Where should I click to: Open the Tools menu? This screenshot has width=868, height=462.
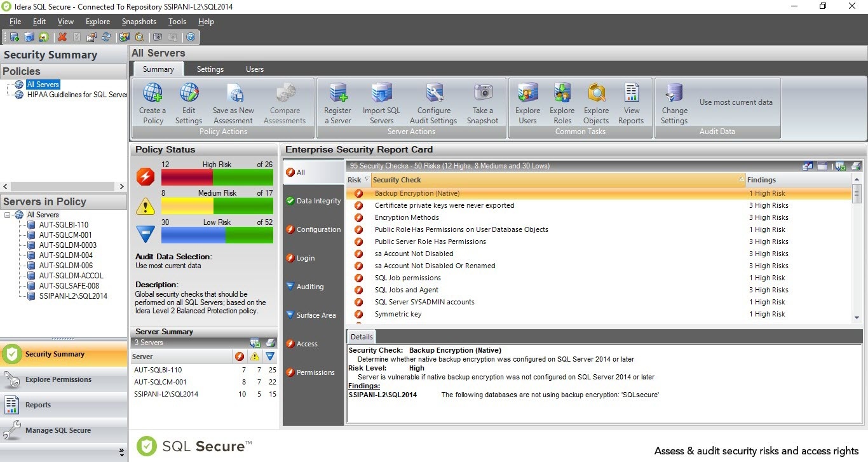coord(177,22)
